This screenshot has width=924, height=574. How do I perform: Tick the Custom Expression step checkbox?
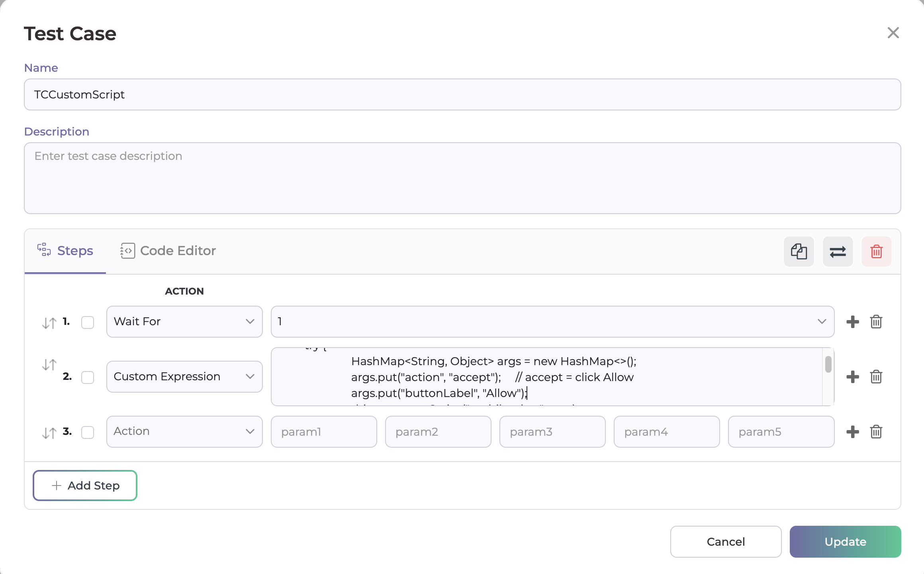click(x=88, y=377)
